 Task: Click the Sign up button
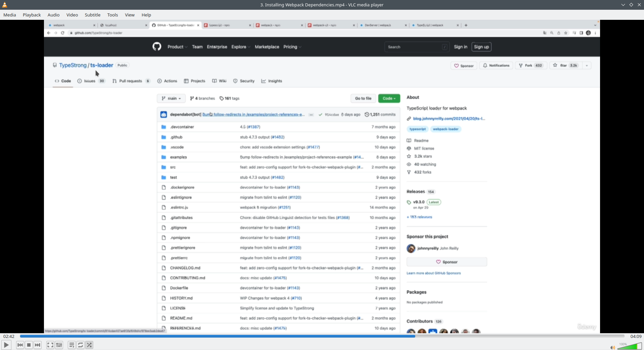[481, 47]
